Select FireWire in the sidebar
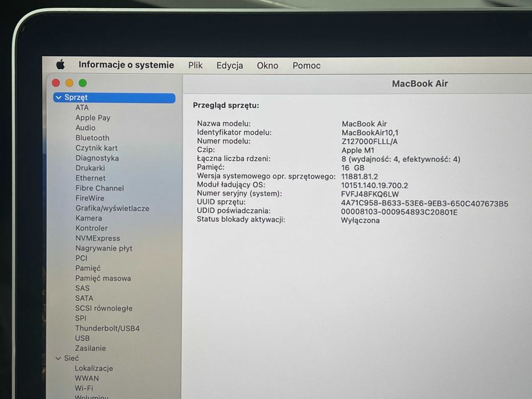 tap(90, 198)
